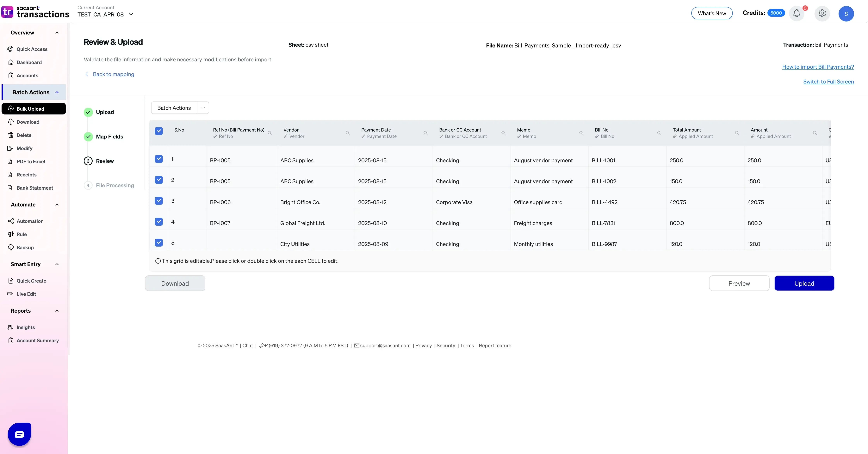The height and width of the screenshot is (454, 868).
Task: Click the Upload button
Action: [804, 283]
